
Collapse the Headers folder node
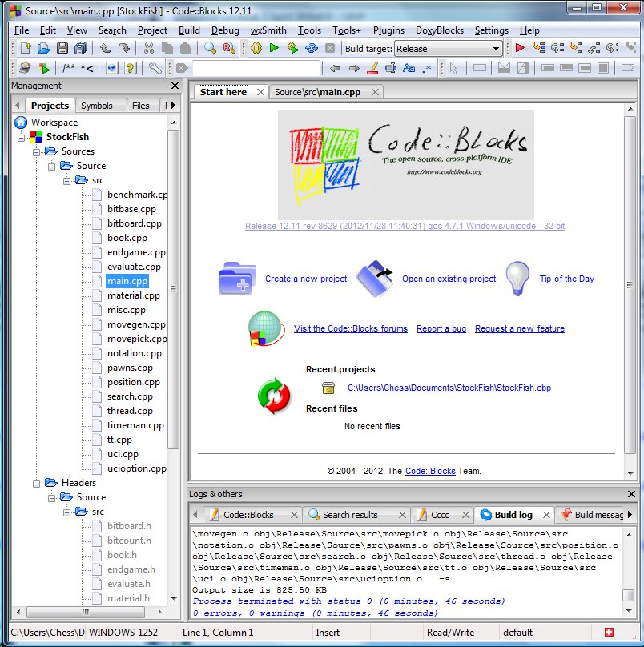[36, 483]
